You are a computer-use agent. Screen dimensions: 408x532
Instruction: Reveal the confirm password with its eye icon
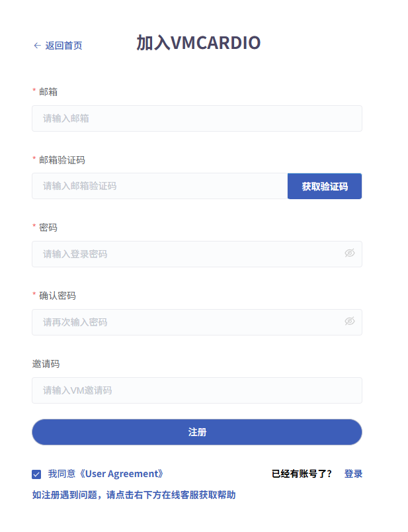click(x=349, y=322)
